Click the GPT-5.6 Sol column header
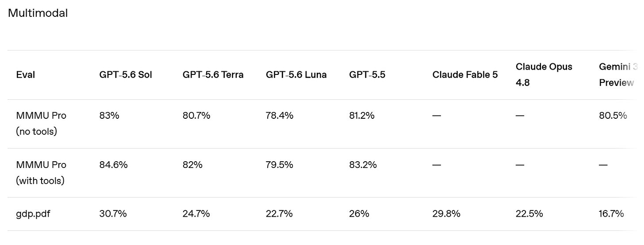Screen dimensions: 644x245 [126, 75]
